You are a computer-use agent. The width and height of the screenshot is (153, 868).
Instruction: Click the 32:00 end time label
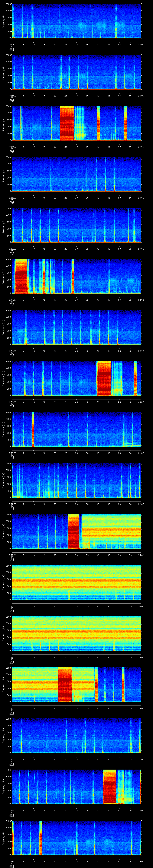[x=141, y=504]
